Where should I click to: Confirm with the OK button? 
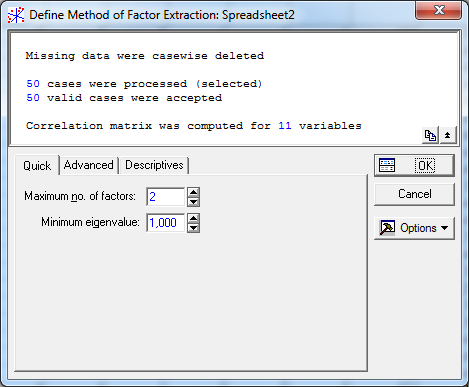414,165
